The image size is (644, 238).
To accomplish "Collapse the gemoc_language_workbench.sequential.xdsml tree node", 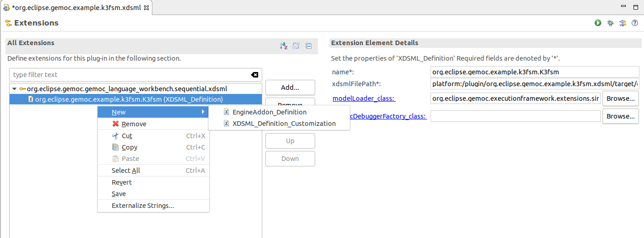I will tap(15, 89).
